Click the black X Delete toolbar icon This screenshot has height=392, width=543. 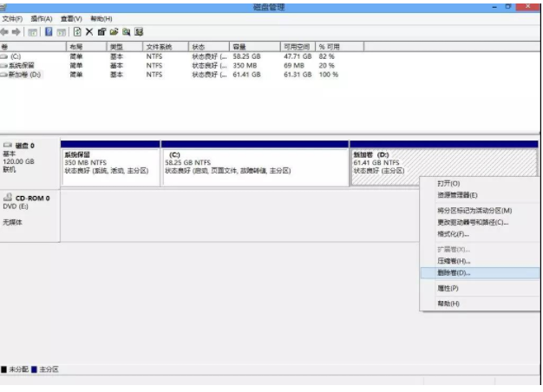pos(88,31)
